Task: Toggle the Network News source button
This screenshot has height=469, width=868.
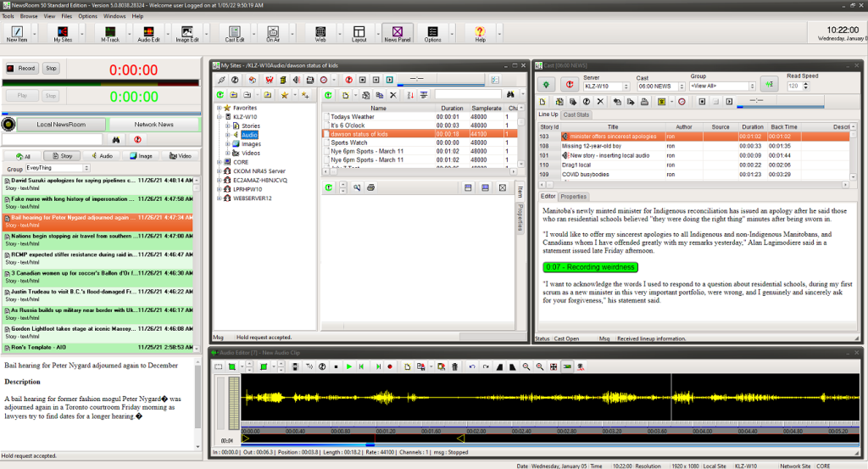Action: (154, 124)
